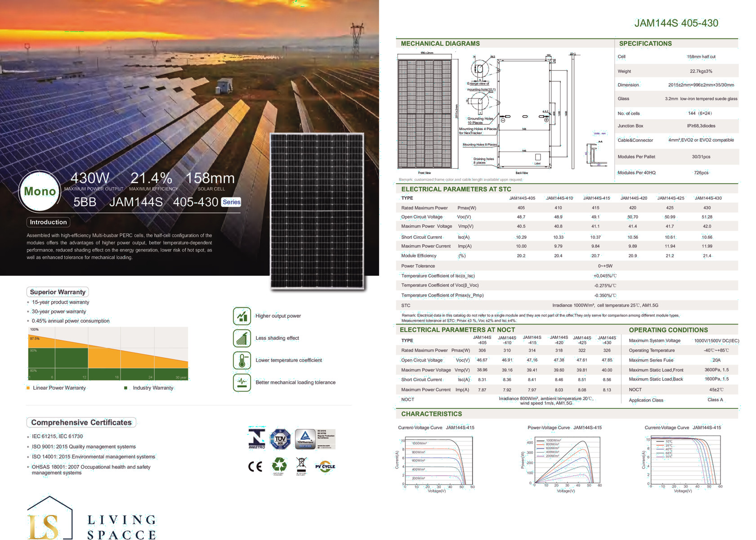
Task: Click the Less shading effect icon
Action: [242, 338]
